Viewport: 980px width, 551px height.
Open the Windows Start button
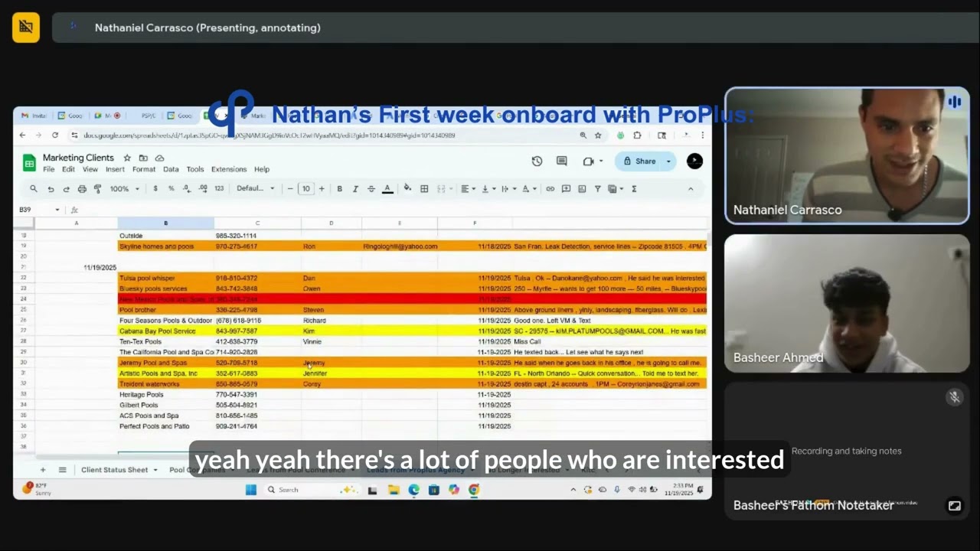(x=250, y=490)
